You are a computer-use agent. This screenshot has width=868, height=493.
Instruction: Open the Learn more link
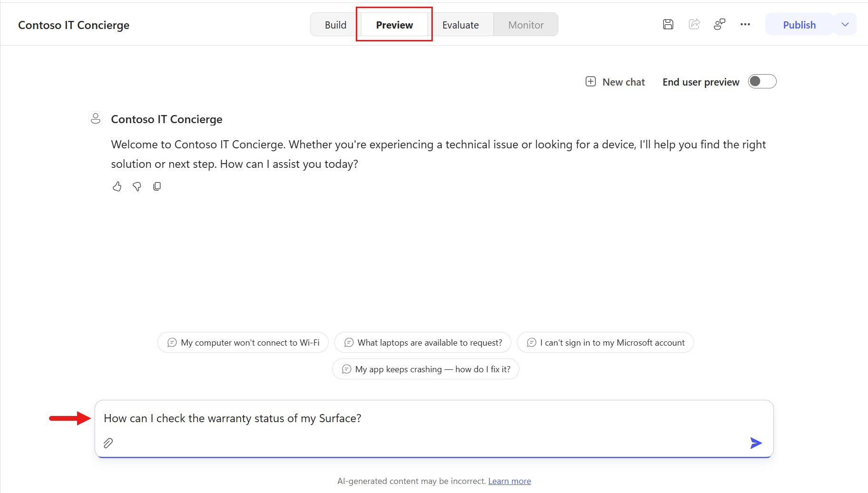pos(509,481)
